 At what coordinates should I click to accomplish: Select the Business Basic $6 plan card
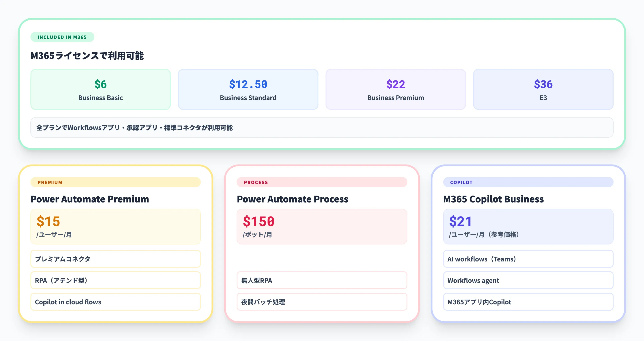[x=100, y=89]
